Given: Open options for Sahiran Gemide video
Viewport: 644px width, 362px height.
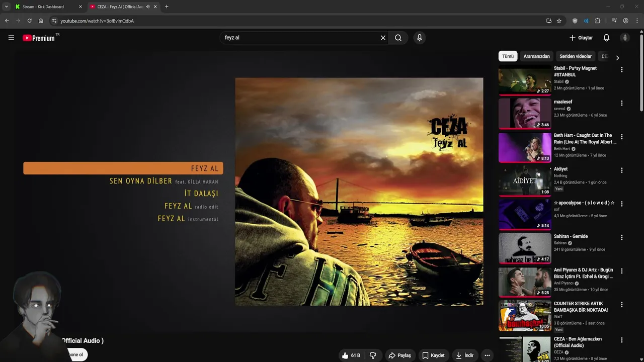Looking at the screenshot, I should coord(622,237).
